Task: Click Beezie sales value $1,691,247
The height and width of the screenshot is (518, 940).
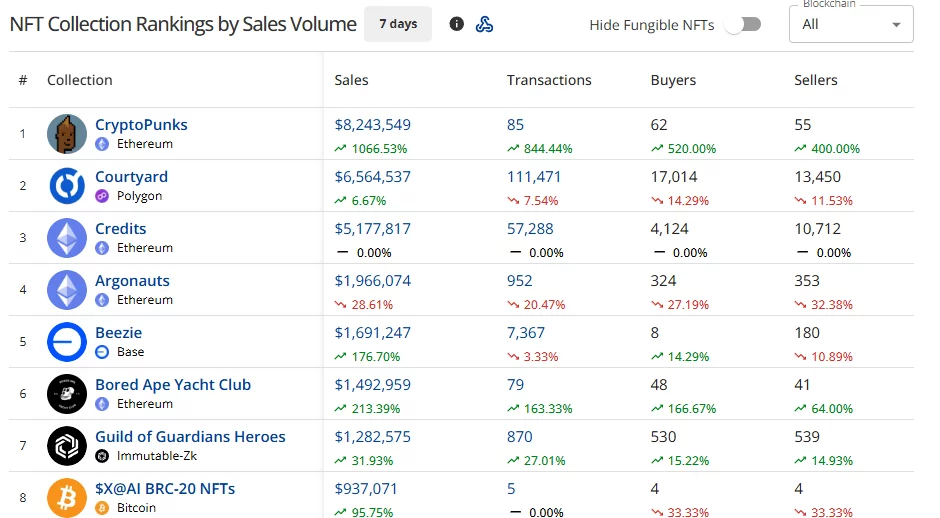Action: (x=373, y=333)
